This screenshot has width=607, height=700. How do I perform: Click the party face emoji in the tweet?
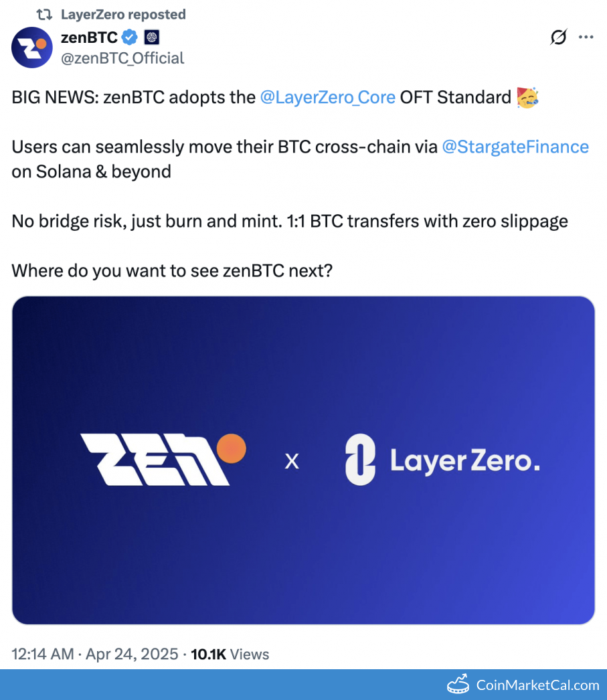point(528,98)
